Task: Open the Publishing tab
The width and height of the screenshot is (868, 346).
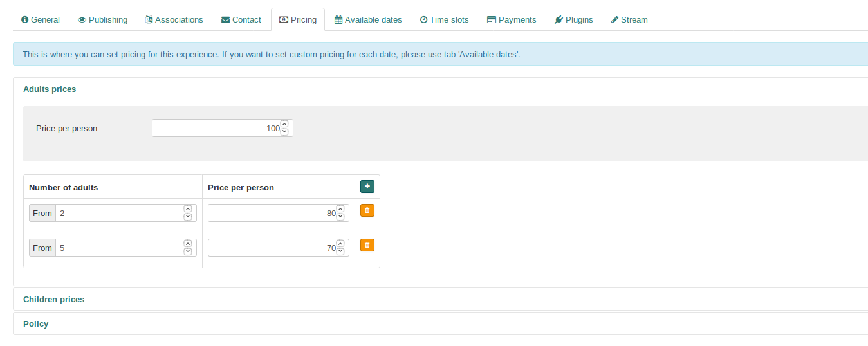Action: coord(102,20)
